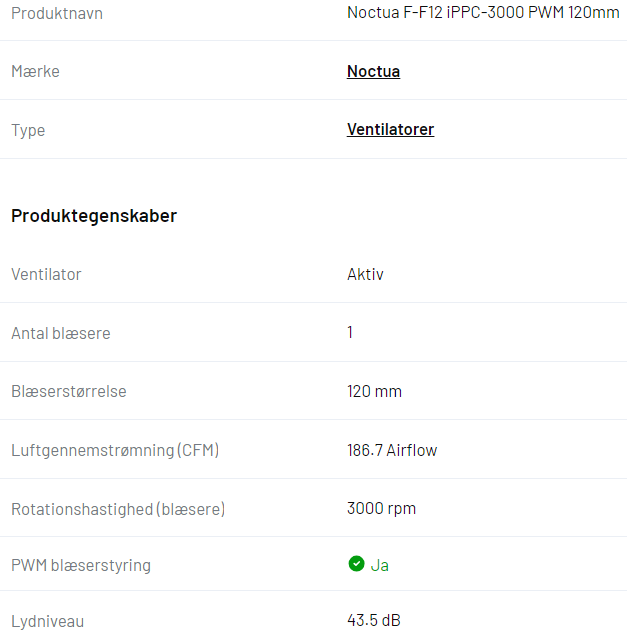Click the Ventilator specification label
The image size is (627, 636).
point(46,275)
